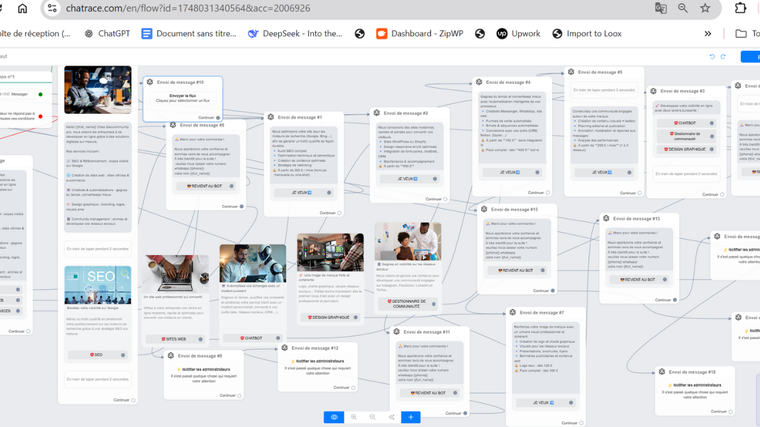Open site information icon in address bar
Screen dimensions: 760x427
coord(52,8)
